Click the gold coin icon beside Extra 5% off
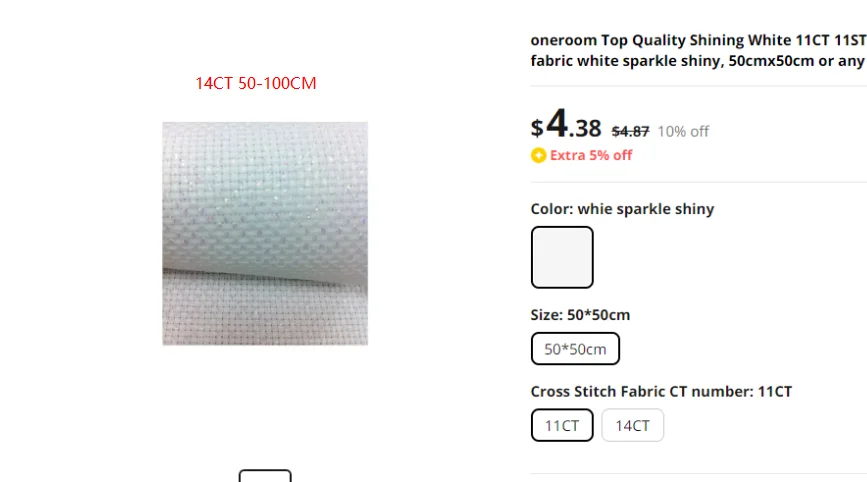Screen dimensions: 867x482 click(x=539, y=155)
